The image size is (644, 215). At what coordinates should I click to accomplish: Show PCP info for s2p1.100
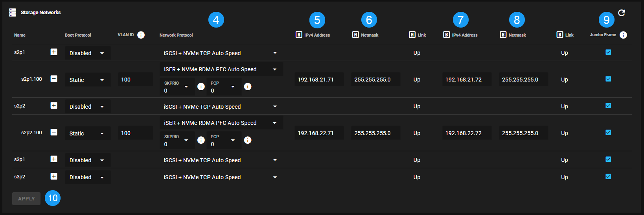click(248, 87)
